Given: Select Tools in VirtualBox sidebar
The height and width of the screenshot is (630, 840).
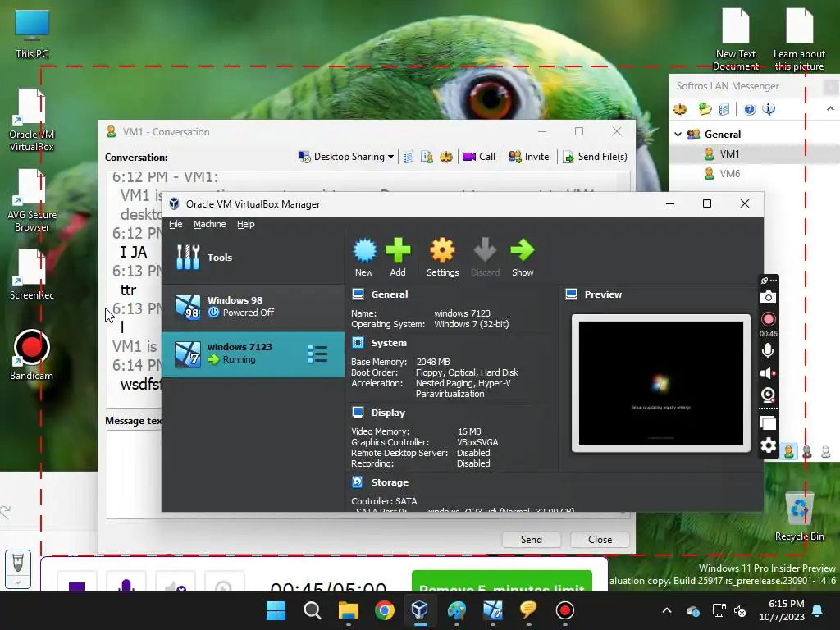Looking at the screenshot, I should pos(253,257).
